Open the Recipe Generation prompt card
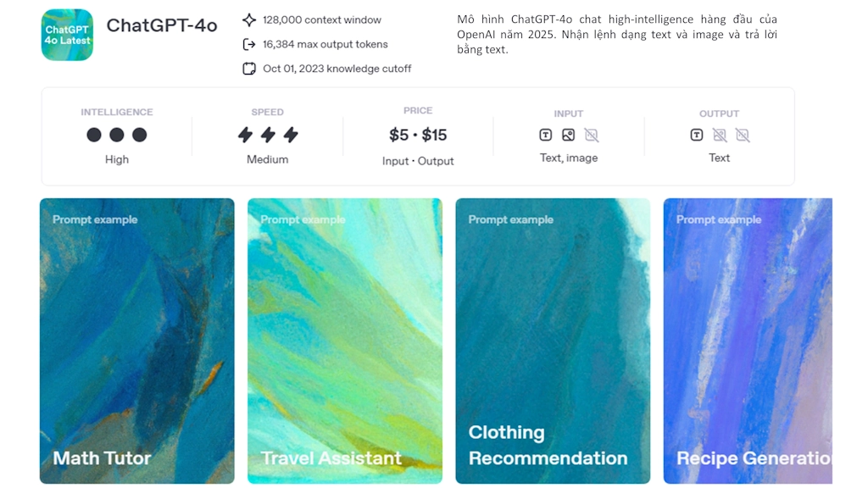The image size is (868, 488). point(748,341)
